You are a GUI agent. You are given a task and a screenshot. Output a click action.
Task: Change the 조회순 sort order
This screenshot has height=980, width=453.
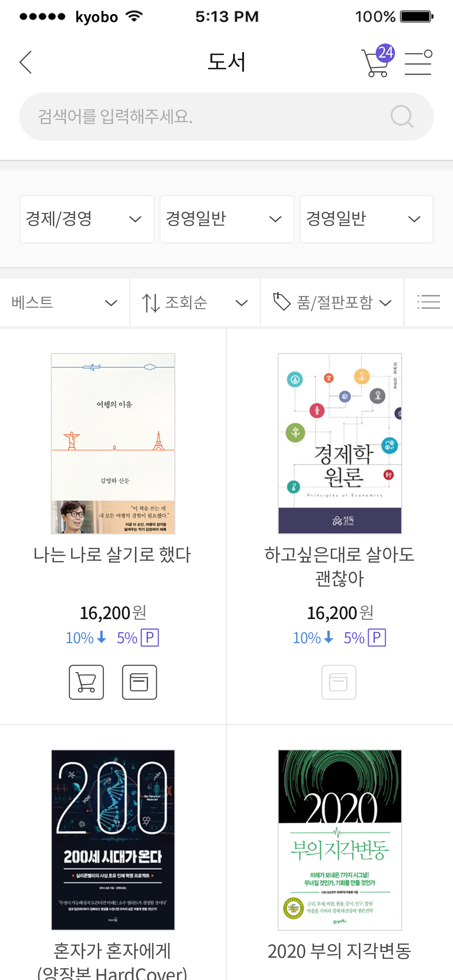pyautogui.click(x=195, y=303)
